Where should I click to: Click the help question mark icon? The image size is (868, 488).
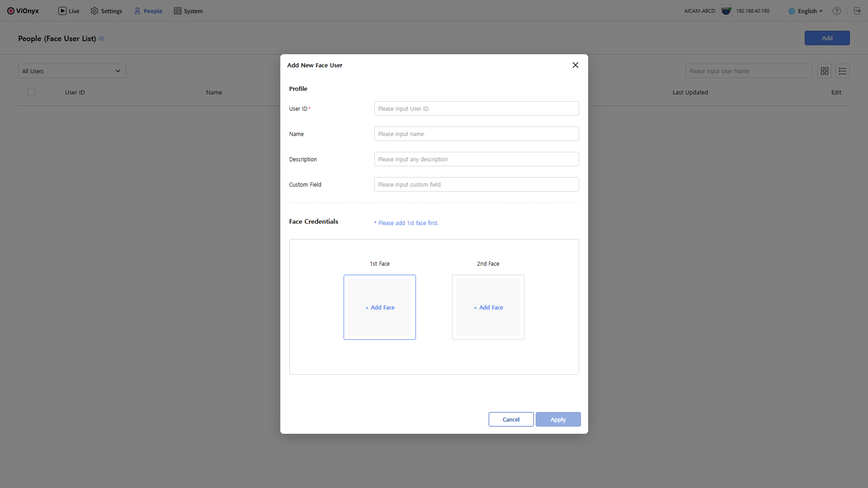(x=837, y=11)
